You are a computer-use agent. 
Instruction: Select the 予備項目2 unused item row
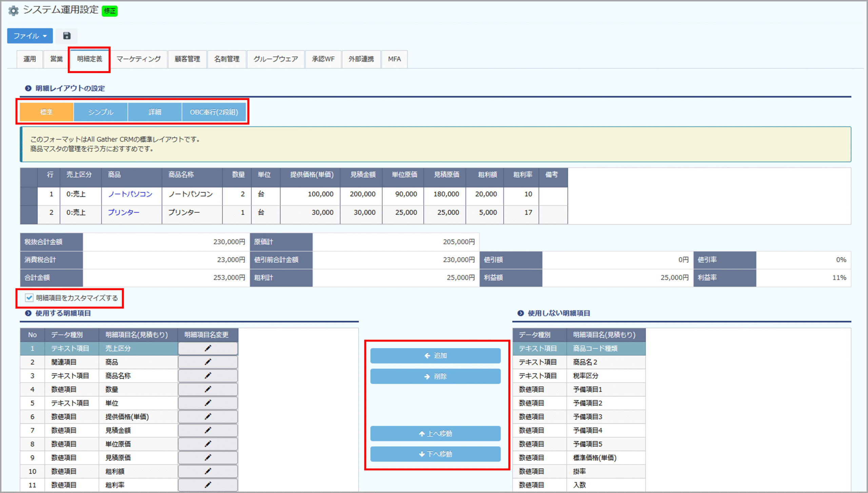[x=579, y=403]
